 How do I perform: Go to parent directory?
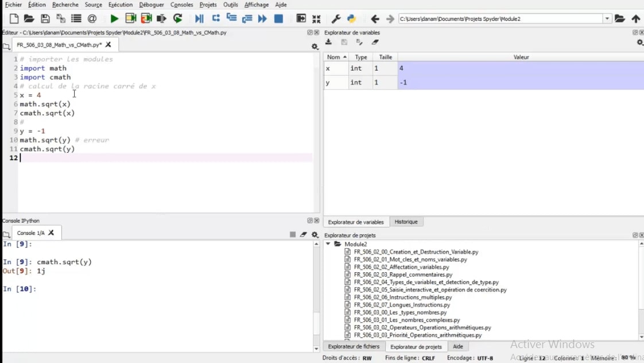[x=636, y=18]
